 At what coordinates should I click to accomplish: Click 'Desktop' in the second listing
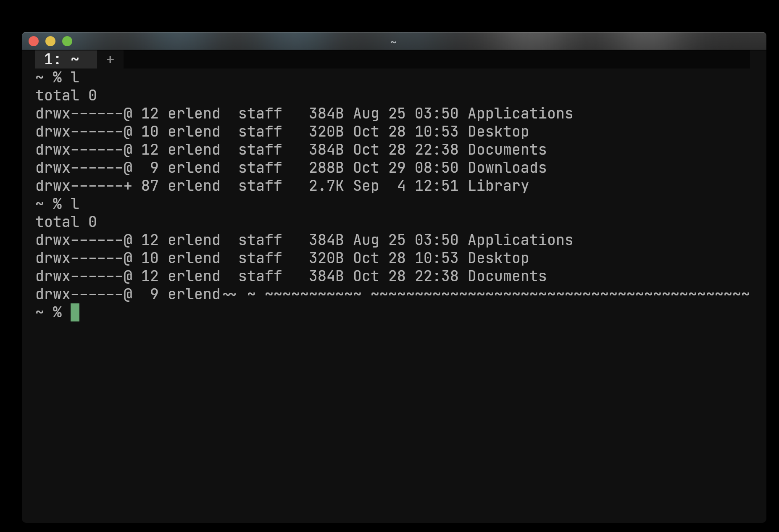[498, 258]
